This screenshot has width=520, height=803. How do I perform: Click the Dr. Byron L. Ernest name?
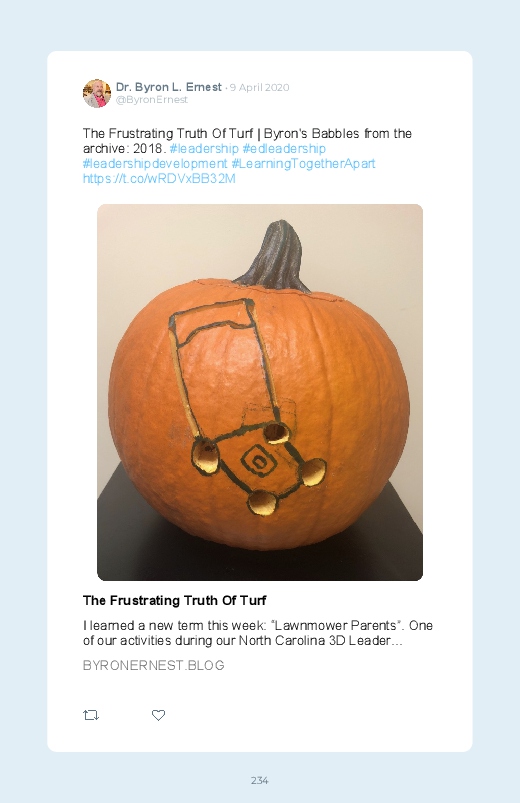pyautogui.click(x=169, y=87)
